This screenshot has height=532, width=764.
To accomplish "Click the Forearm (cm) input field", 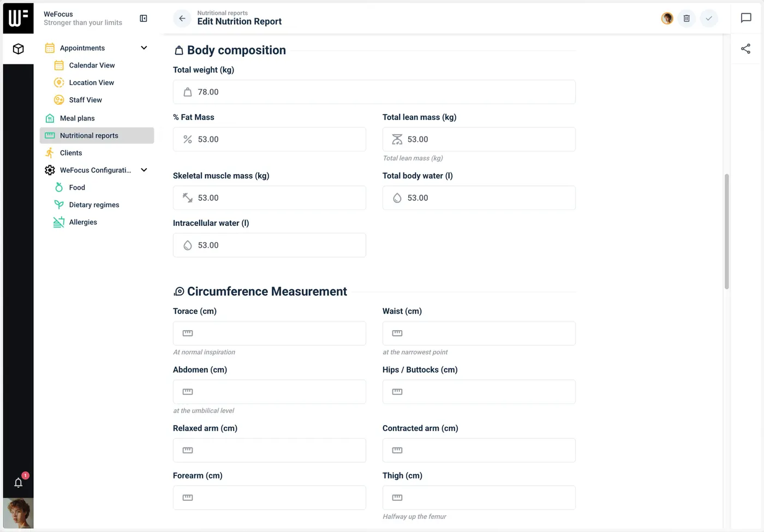I will click(x=269, y=498).
